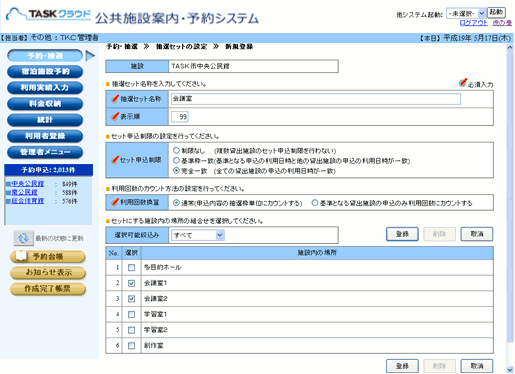The image size is (515, 374).
Task: Click the 南公民館 link
Action: 24,192
